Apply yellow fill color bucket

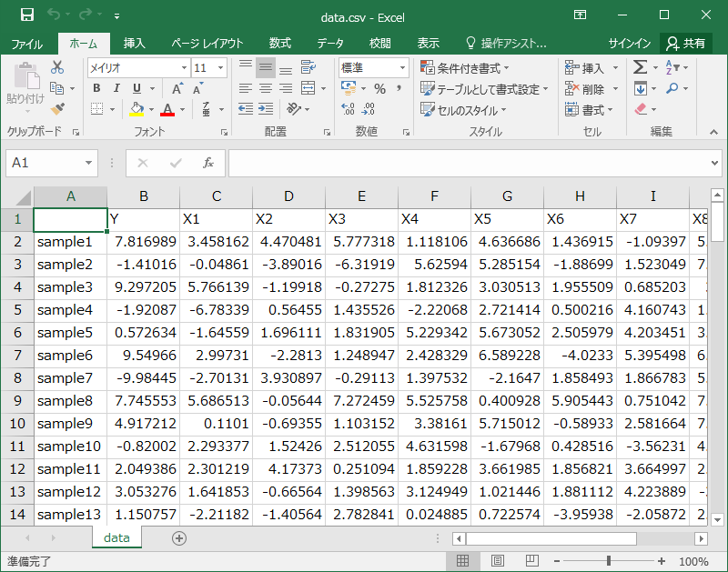click(x=136, y=109)
